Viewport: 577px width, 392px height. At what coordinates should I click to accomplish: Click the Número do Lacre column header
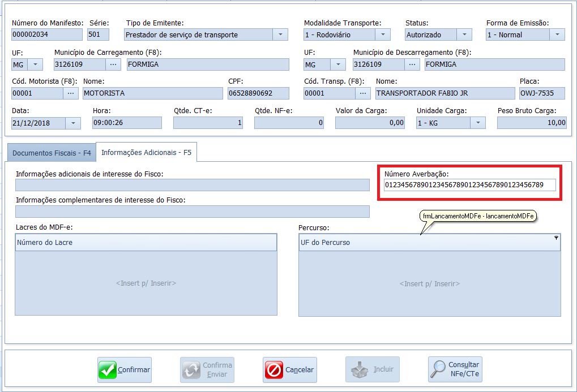coord(146,243)
